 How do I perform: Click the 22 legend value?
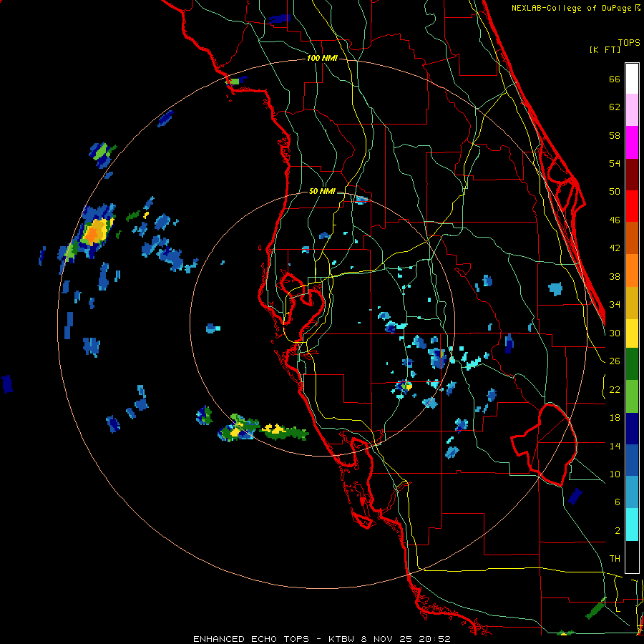click(615, 389)
